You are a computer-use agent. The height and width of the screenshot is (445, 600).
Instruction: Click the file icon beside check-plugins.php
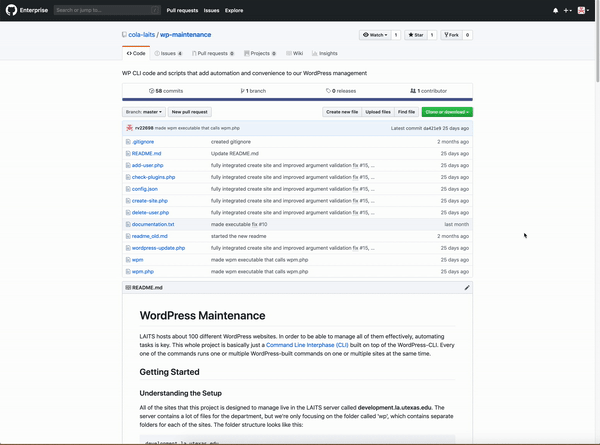tap(128, 177)
